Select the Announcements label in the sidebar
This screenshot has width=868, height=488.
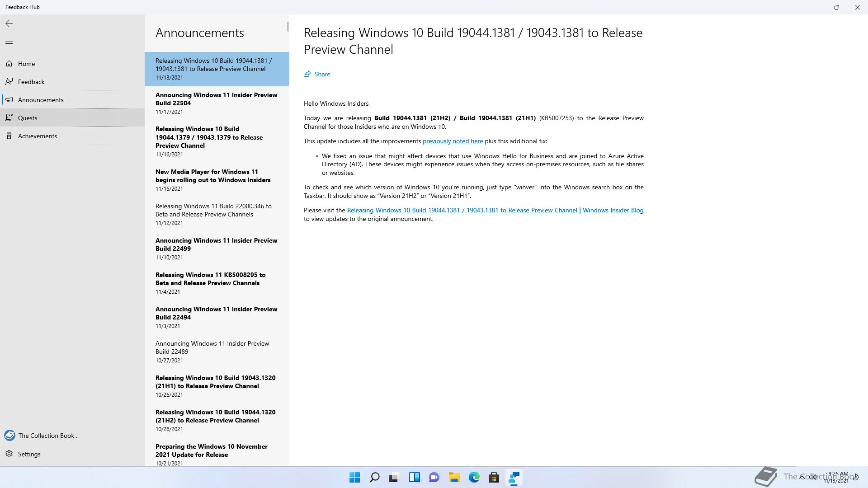[41, 100]
